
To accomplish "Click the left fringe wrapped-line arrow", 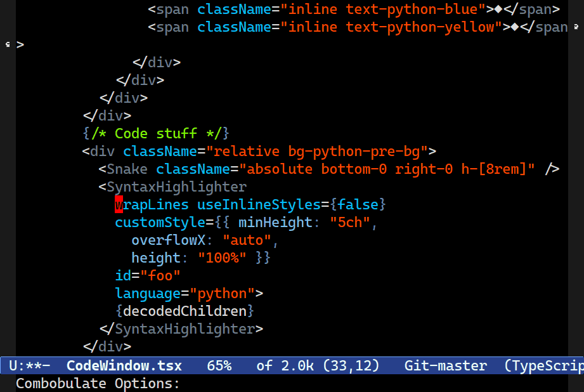I will pos(8,44).
